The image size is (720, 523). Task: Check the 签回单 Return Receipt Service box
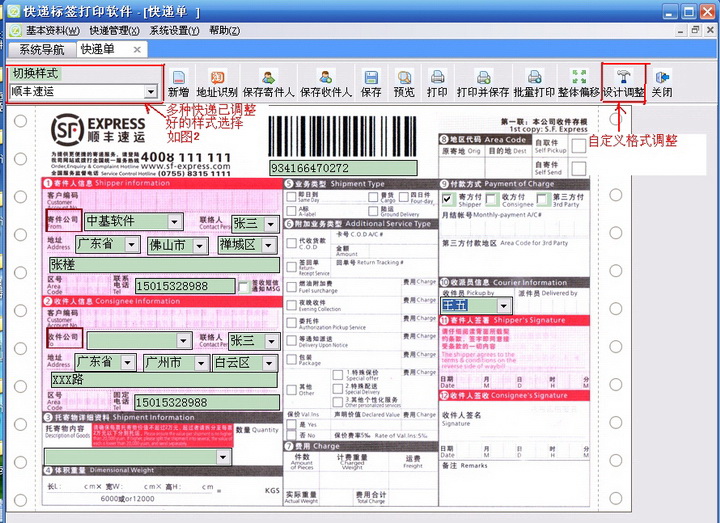tap(291, 266)
